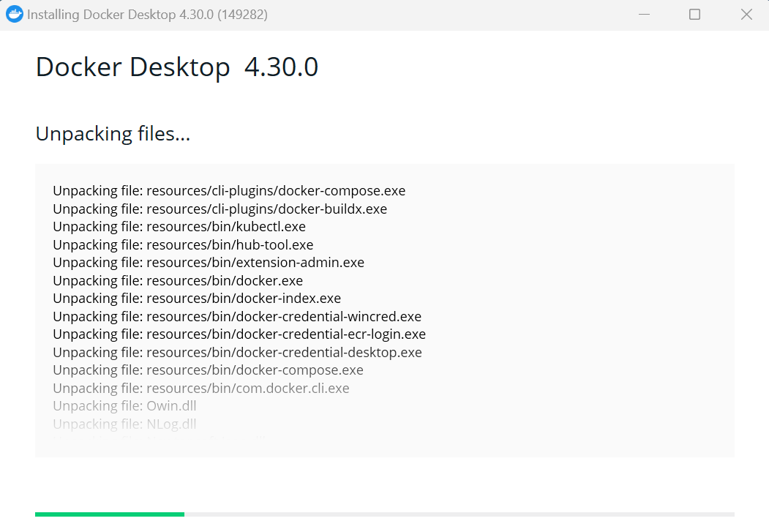Click the title 'Installing Docker Desktop 4.30.0 (149282)'
Viewport: 769px width, 532px height.
(x=147, y=15)
